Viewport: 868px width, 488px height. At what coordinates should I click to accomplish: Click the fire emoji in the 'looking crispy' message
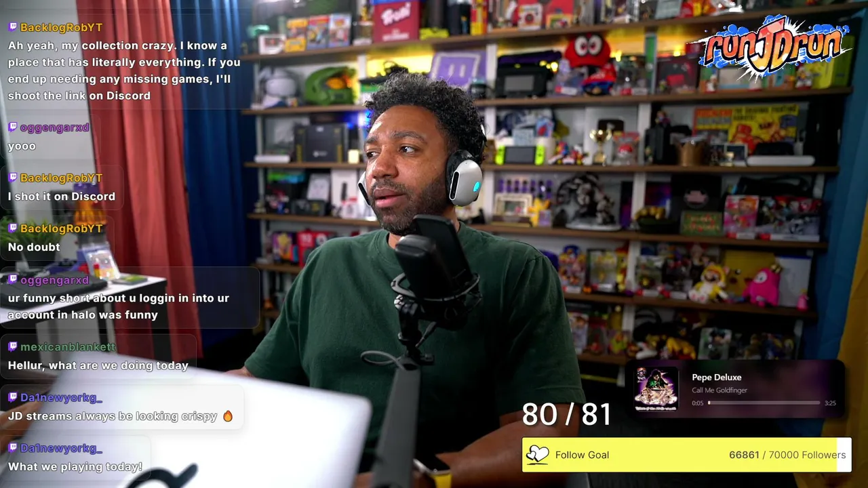point(228,416)
